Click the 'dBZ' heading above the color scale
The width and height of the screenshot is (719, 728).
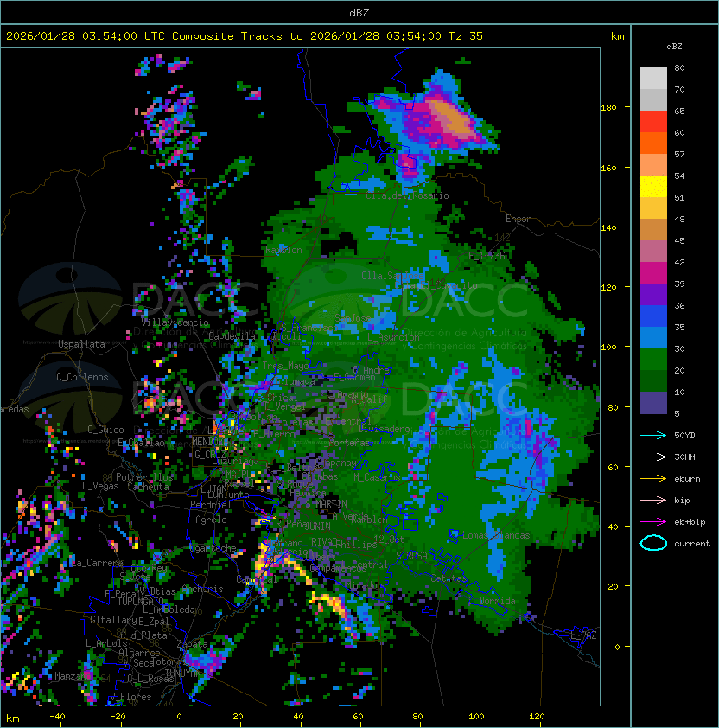674,47
